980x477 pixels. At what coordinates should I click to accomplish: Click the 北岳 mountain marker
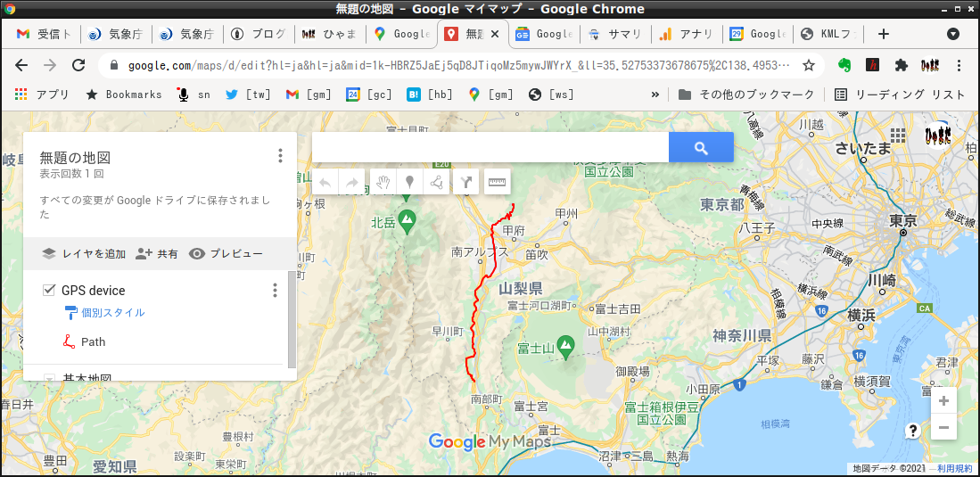coord(408,221)
